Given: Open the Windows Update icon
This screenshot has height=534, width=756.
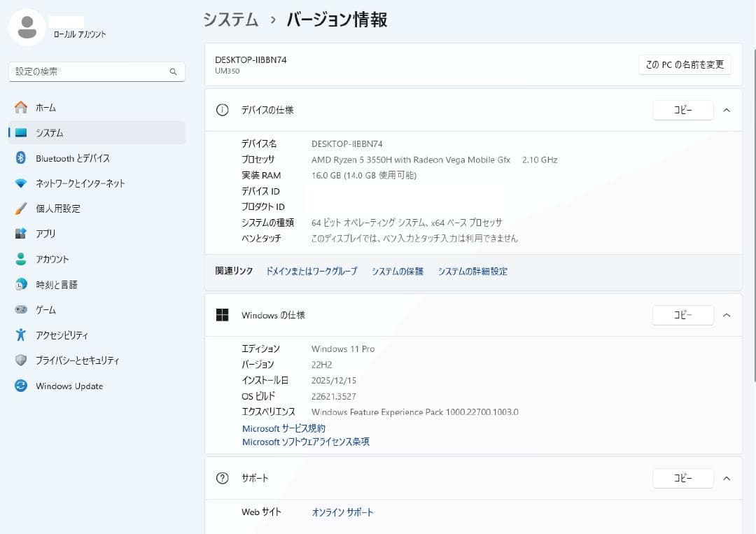Looking at the screenshot, I should pyautogui.click(x=22, y=386).
